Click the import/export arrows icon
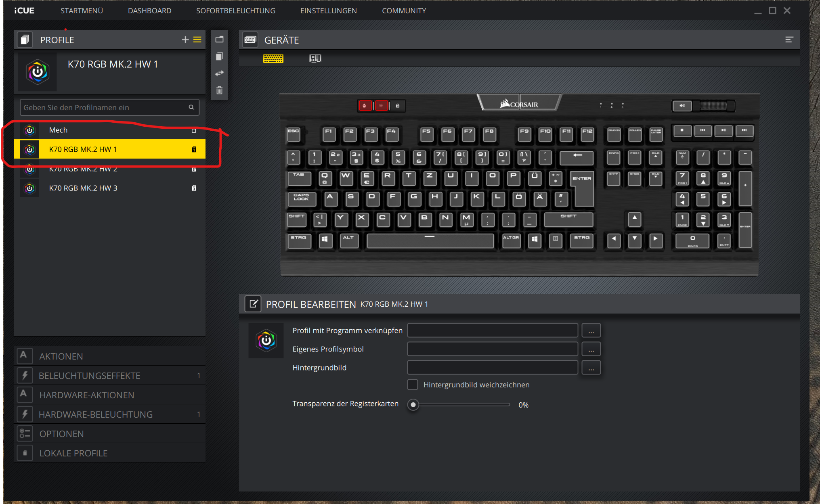The width and height of the screenshot is (820, 504). (x=219, y=73)
